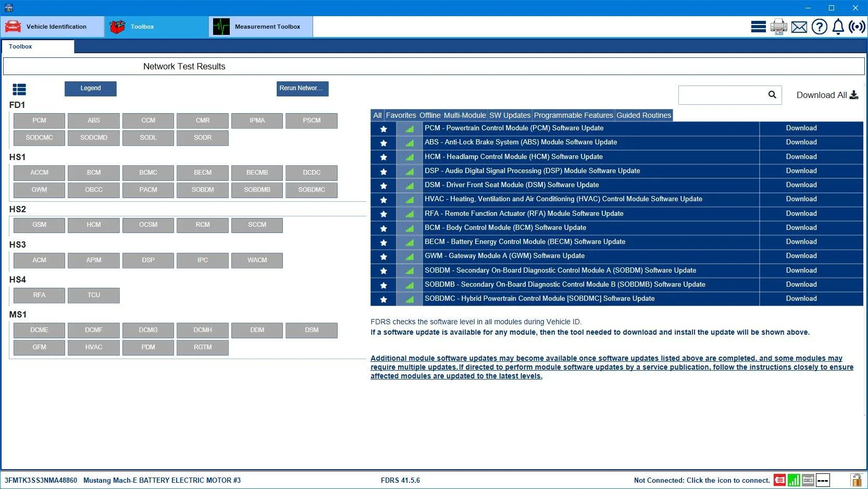
Task: Toggle favorite star for BCM Software Update
Action: tap(383, 228)
